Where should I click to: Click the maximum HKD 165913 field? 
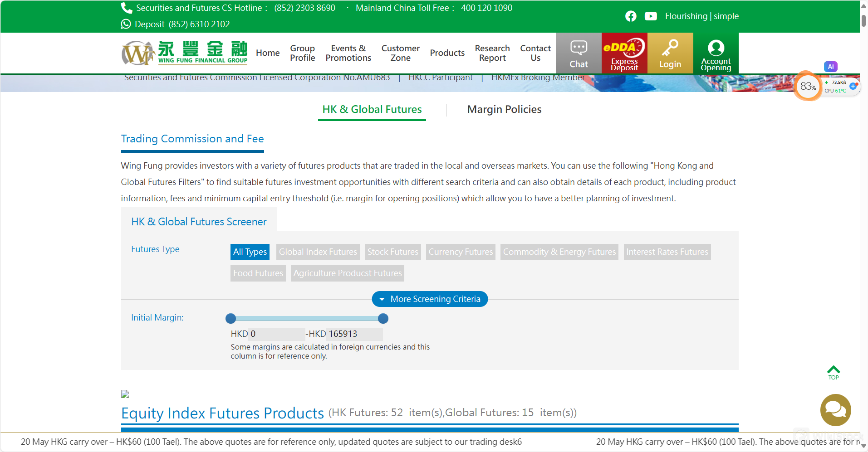[355, 334]
